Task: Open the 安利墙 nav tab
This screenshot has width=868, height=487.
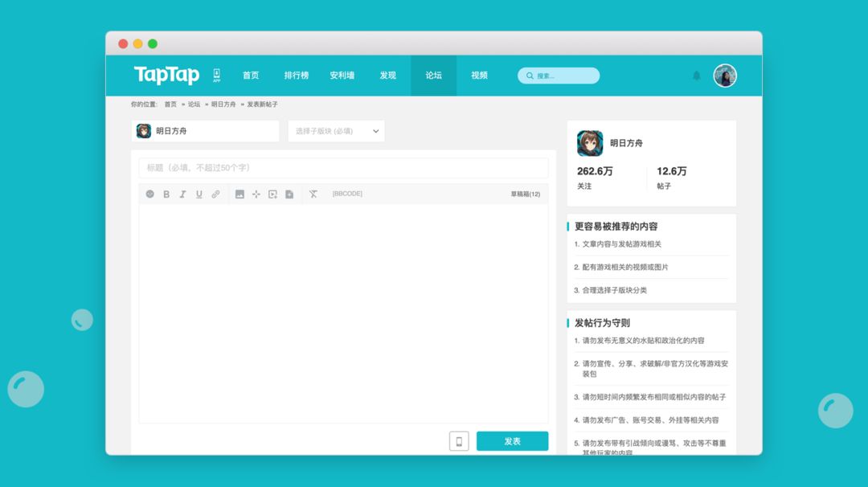Action: click(x=342, y=76)
